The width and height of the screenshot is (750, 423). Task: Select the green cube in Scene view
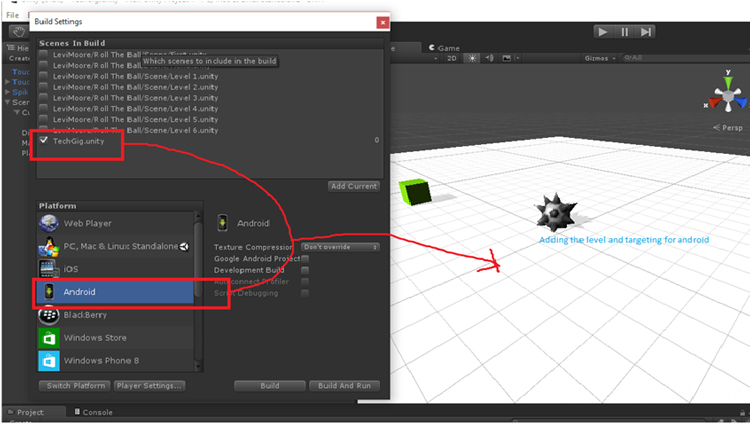415,192
